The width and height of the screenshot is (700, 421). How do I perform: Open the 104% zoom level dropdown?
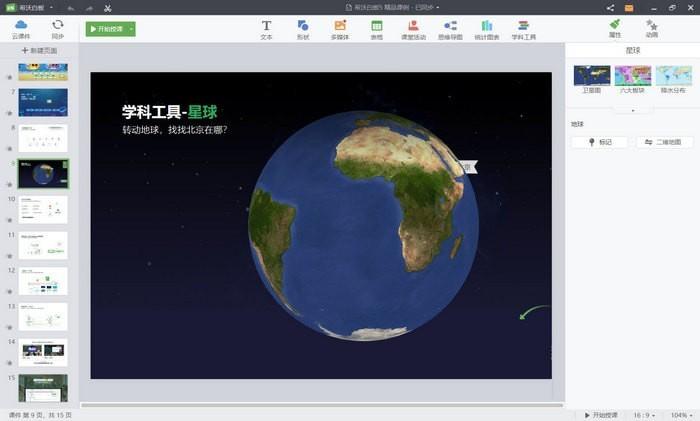[x=681, y=414]
